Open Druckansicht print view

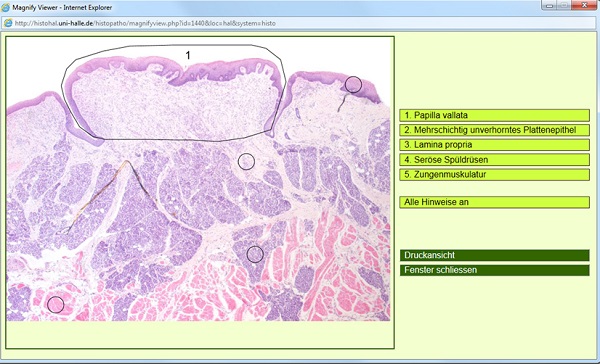(494, 255)
